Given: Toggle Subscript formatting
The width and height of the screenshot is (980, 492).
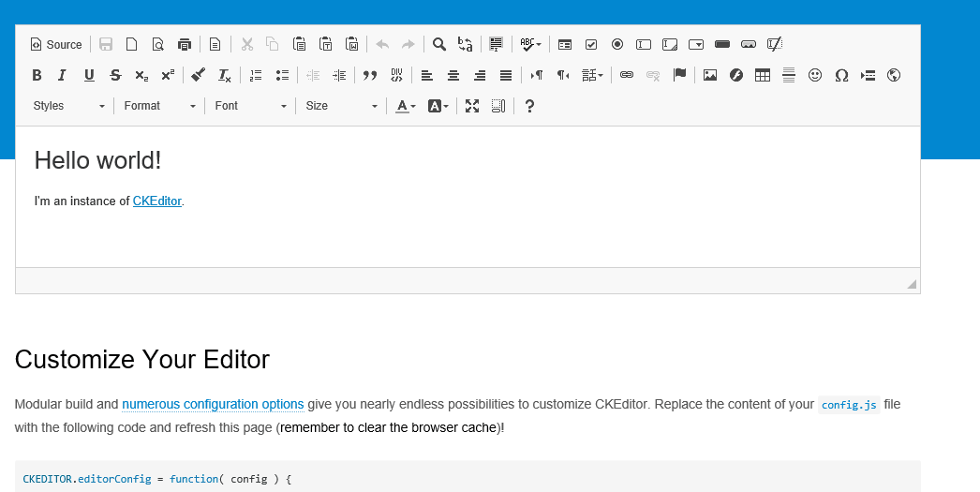Looking at the screenshot, I should [x=141, y=76].
